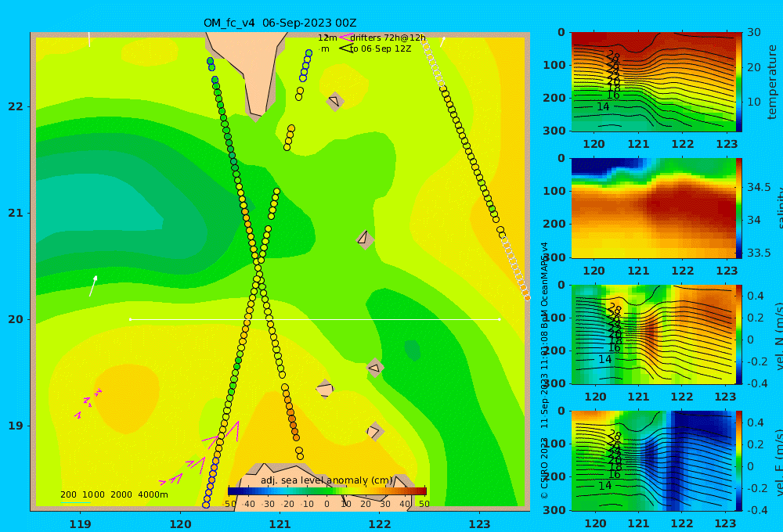Open the northward velocity depth-section panel
Screen dimensions: 783x532
pos(654,334)
